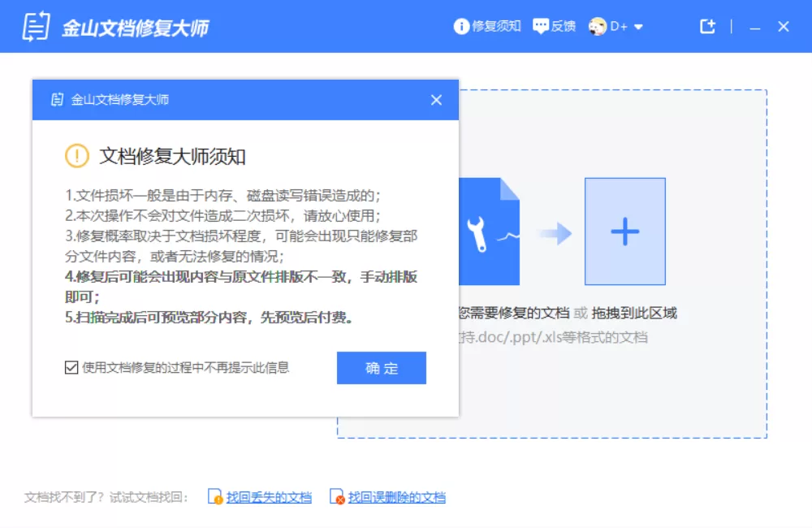This screenshot has height=528, width=812.
Task: Click the yellow exclamation warning icon
Action: click(x=77, y=155)
